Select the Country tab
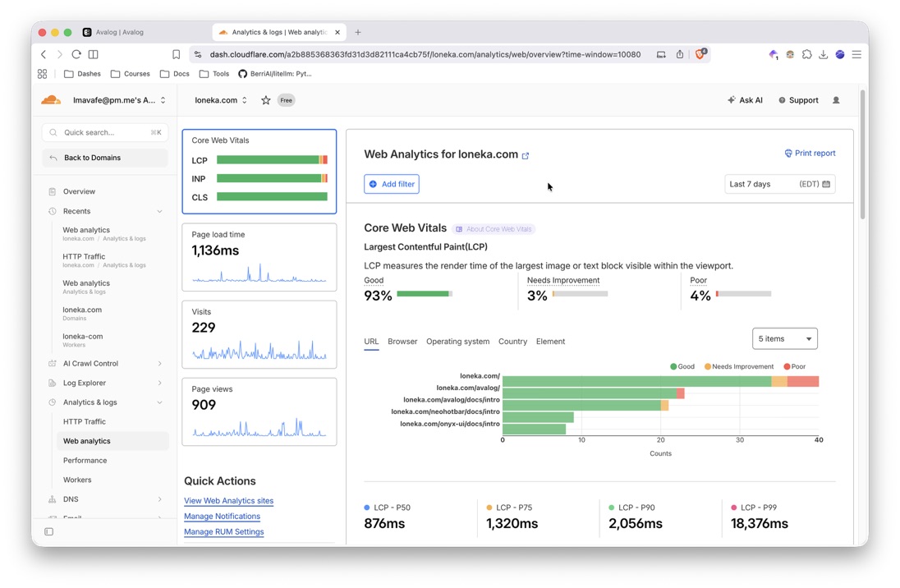The width and height of the screenshot is (900, 588). click(x=512, y=341)
